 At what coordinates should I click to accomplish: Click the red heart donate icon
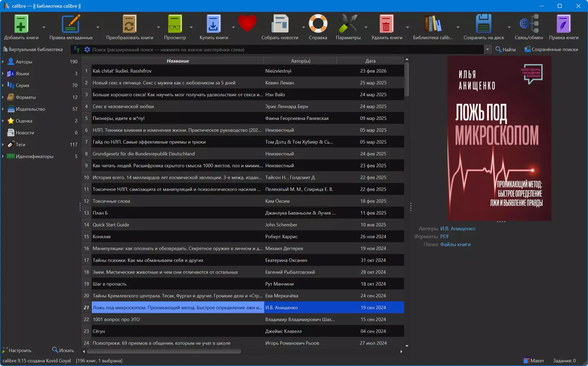(x=247, y=24)
